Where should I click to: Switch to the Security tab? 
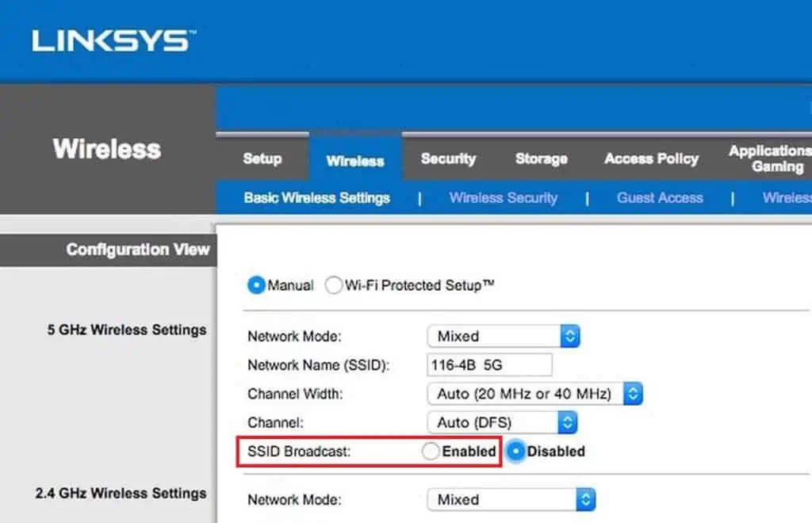coord(448,158)
